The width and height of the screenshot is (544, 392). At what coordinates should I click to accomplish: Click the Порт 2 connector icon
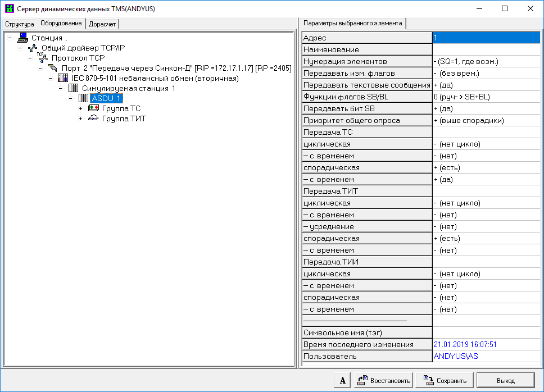pos(53,68)
